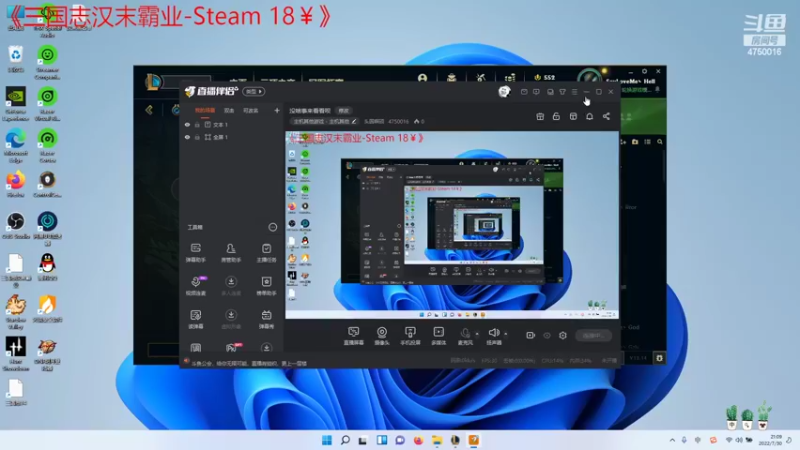Click the bell notification icon
Screen dimensions: 800x450
point(589,117)
